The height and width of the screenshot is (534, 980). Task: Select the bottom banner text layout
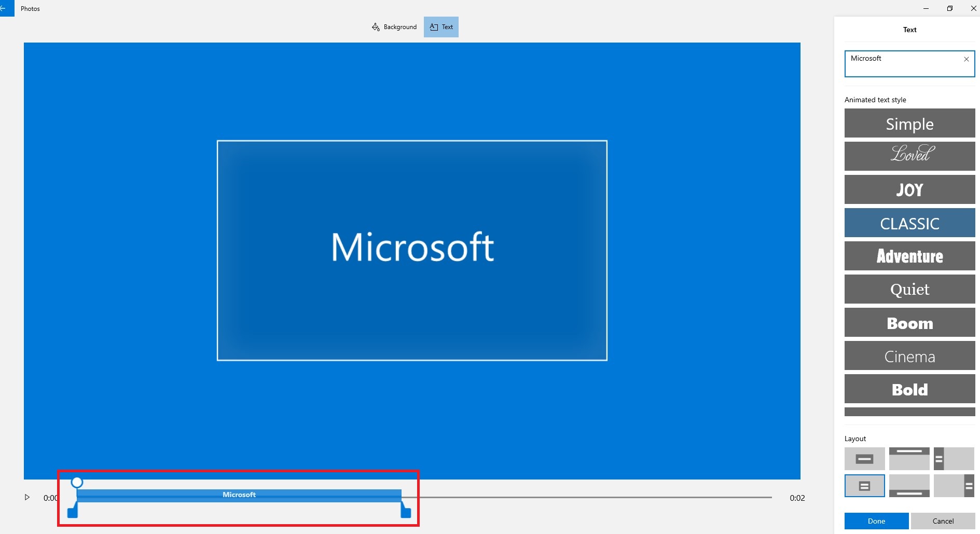[x=909, y=486]
